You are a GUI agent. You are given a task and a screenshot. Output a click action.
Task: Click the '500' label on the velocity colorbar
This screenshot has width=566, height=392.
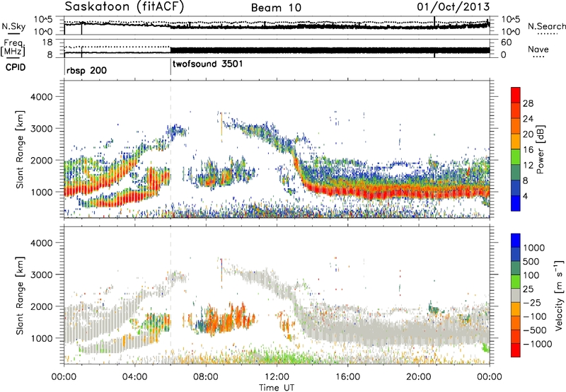(531, 262)
